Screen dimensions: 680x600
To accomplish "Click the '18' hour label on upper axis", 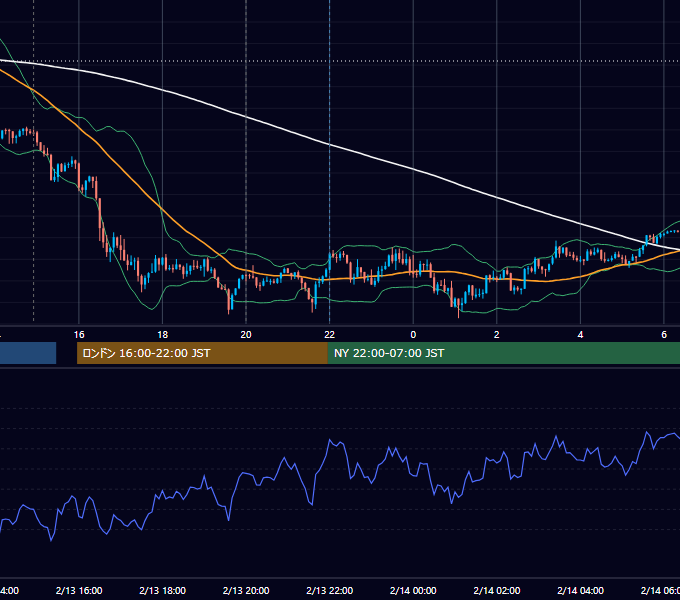I will (162, 334).
